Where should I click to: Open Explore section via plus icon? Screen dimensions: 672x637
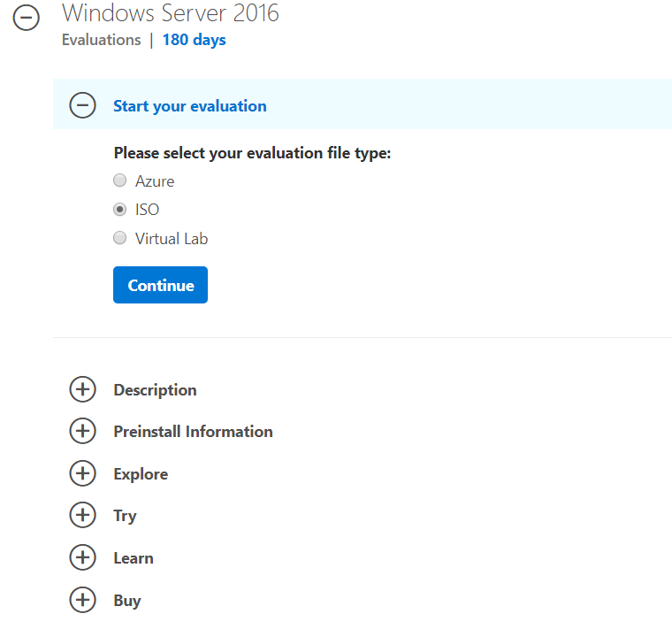[x=83, y=473]
